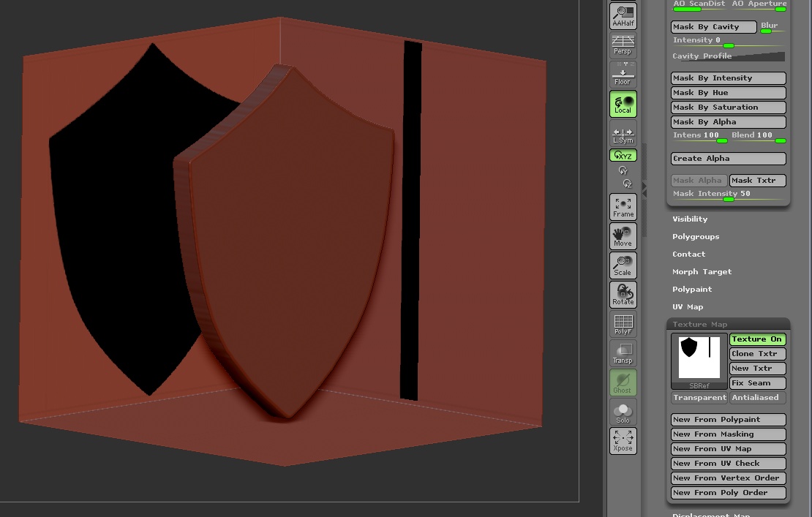Viewport: 812px width, 517px height.
Task: Toggle Transparent texture option
Action: click(x=699, y=398)
